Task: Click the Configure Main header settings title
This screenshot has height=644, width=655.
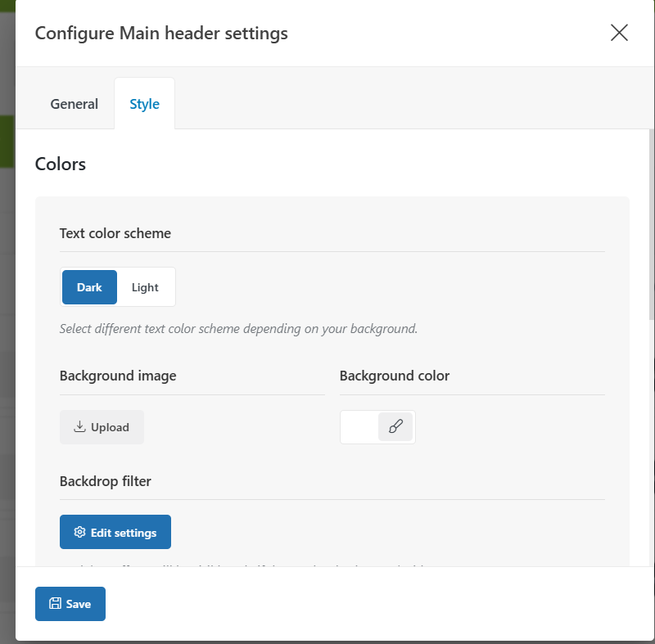Action: click(161, 34)
